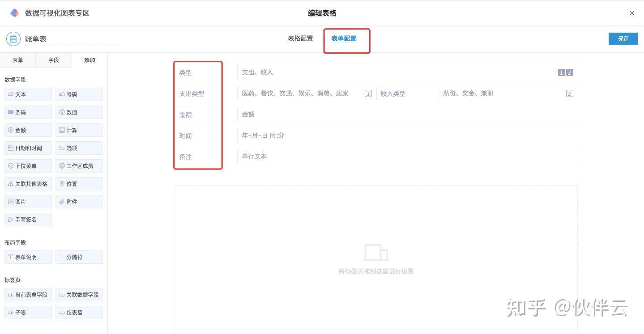Select the 添加 sidebar tab
Image resolution: width=644 pixels, height=334 pixels.
click(90, 60)
